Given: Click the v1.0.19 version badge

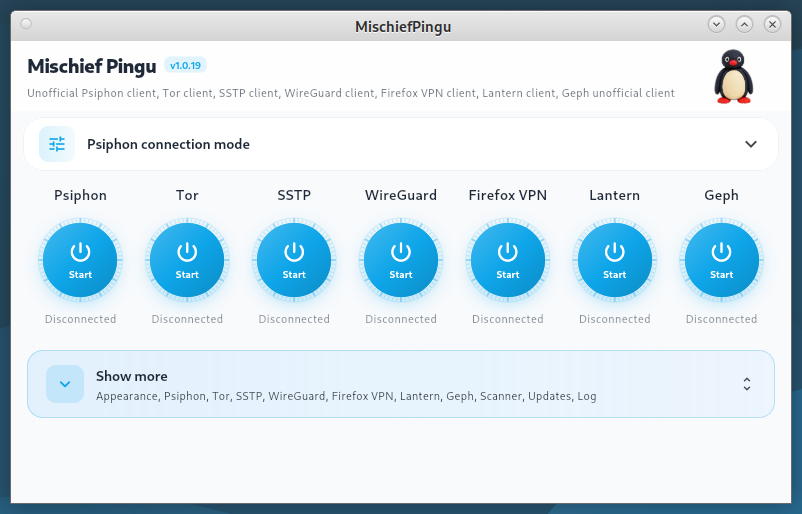Looking at the screenshot, I should (x=185, y=65).
